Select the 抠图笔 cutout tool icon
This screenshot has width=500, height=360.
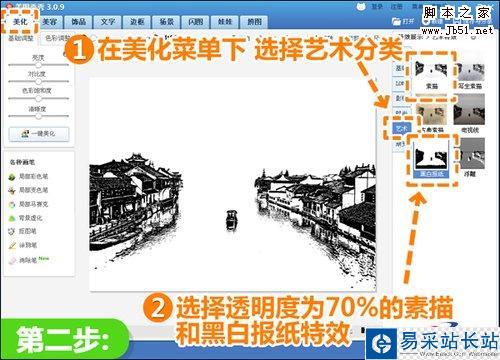12,231
